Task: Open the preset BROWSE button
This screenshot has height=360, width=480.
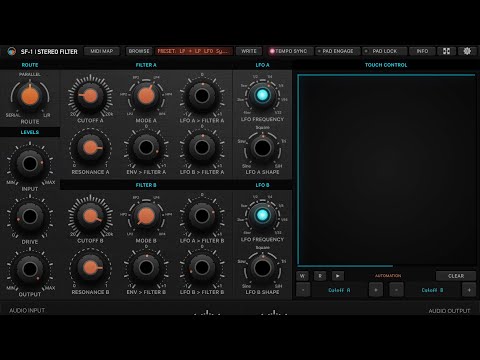Action: (x=139, y=51)
